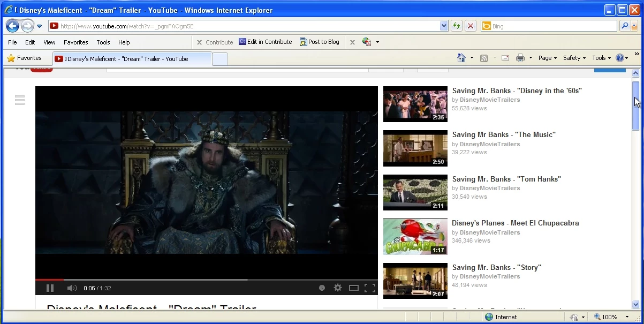Click the Print icon

point(520,58)
